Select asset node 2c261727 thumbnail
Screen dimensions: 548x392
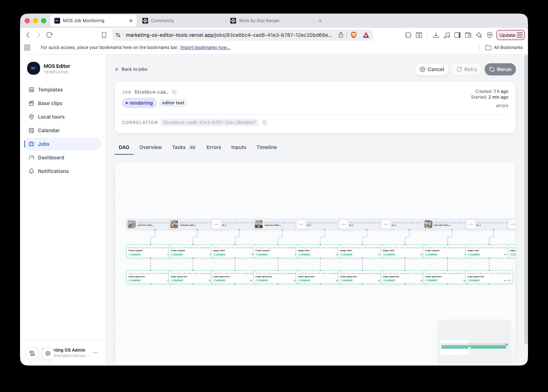click(132, 224)
